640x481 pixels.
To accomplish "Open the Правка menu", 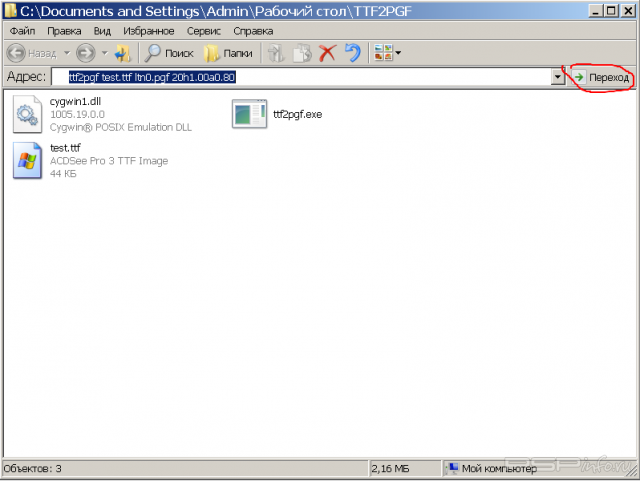I will click(64, 31).
